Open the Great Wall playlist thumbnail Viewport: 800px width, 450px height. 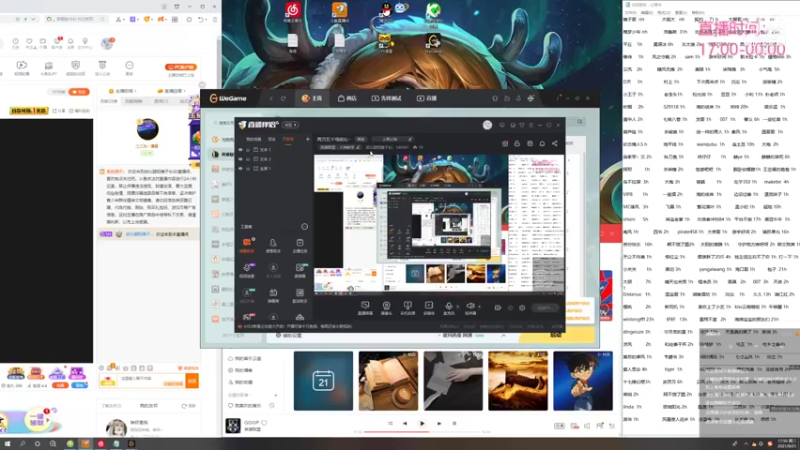[x=518, y=381]
